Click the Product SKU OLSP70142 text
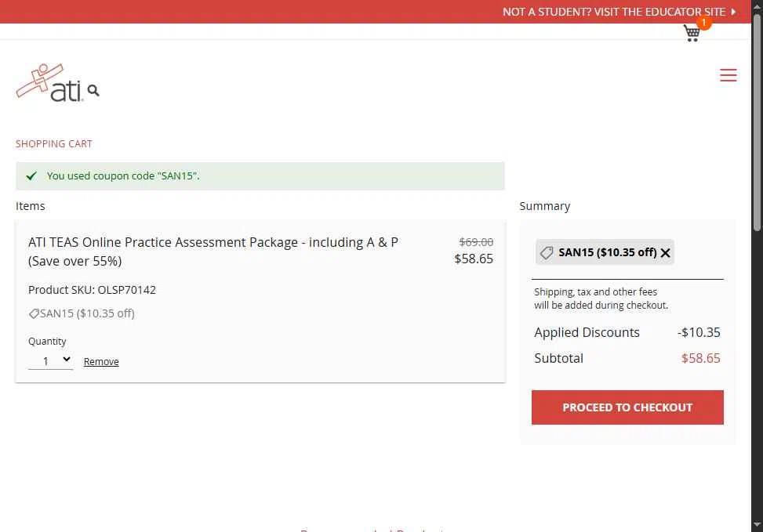 (92, 290)
